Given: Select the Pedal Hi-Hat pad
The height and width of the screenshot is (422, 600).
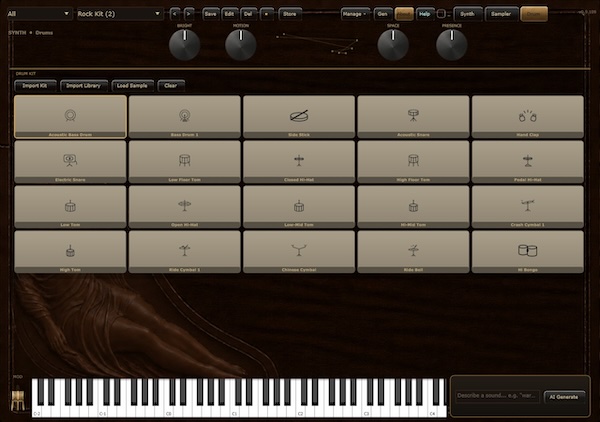Looking at the screenshot, I should pyautogui.click(x=528, y=161).
